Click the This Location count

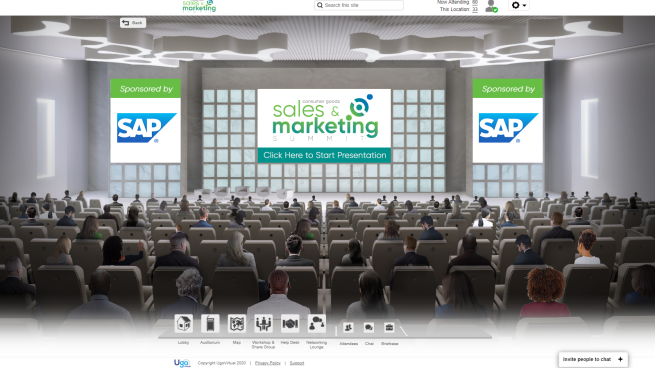[475, 9]
